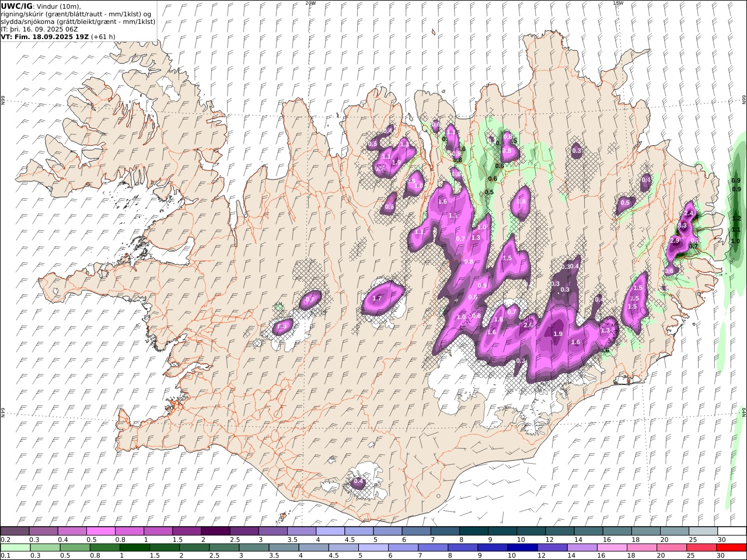The height and width of the screenshot is (560, 747).
Task: Select darkest green bottom-row swatch between 1 and 1.5
Action: [134, 548]
